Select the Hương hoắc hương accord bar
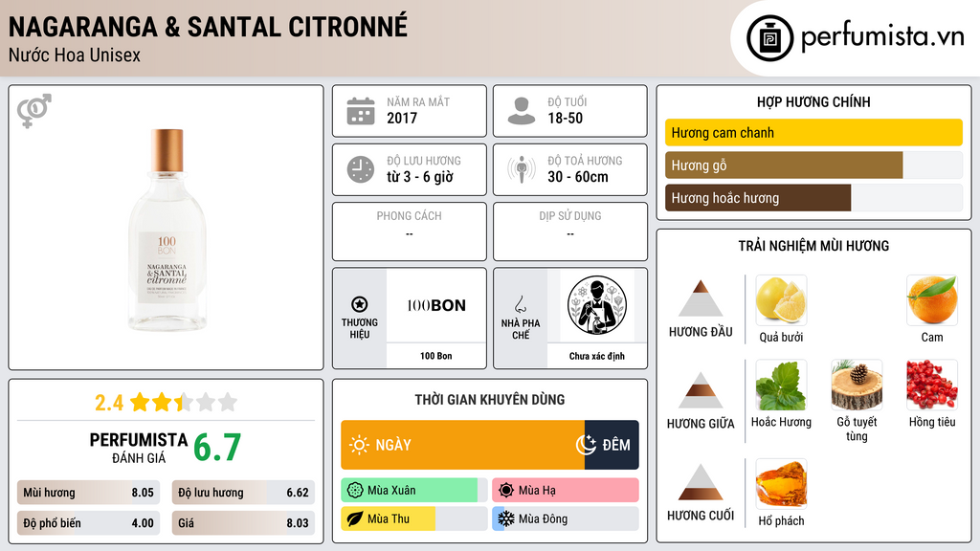Image resolution: width=980 pixels, height=551 pixels. pos(813,197)
